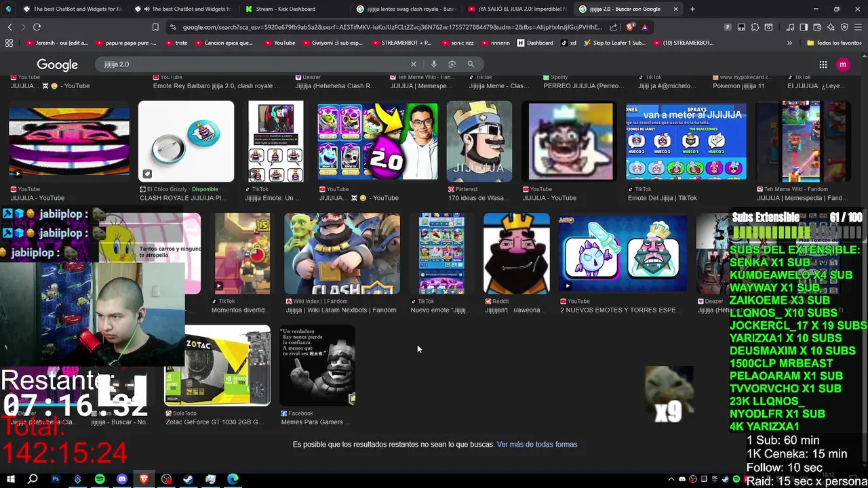The image size is (868, 488).
Task: Open the Google apps grid
Action: (823, 64)
